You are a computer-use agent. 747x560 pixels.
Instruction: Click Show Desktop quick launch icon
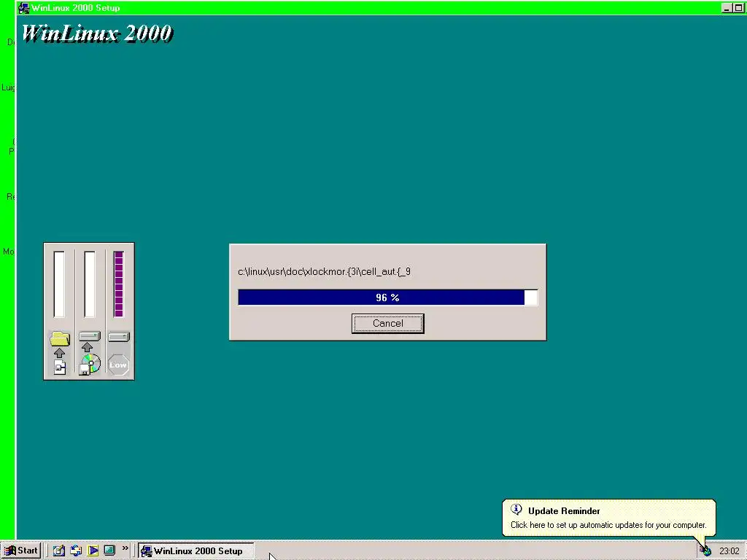109,550
